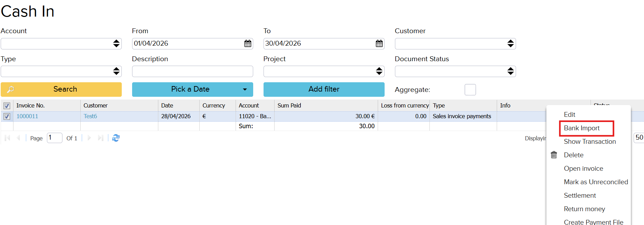The image size is (644, 225).
Task: Click the refresh icon in pagination bar
Action: [116, 138]
